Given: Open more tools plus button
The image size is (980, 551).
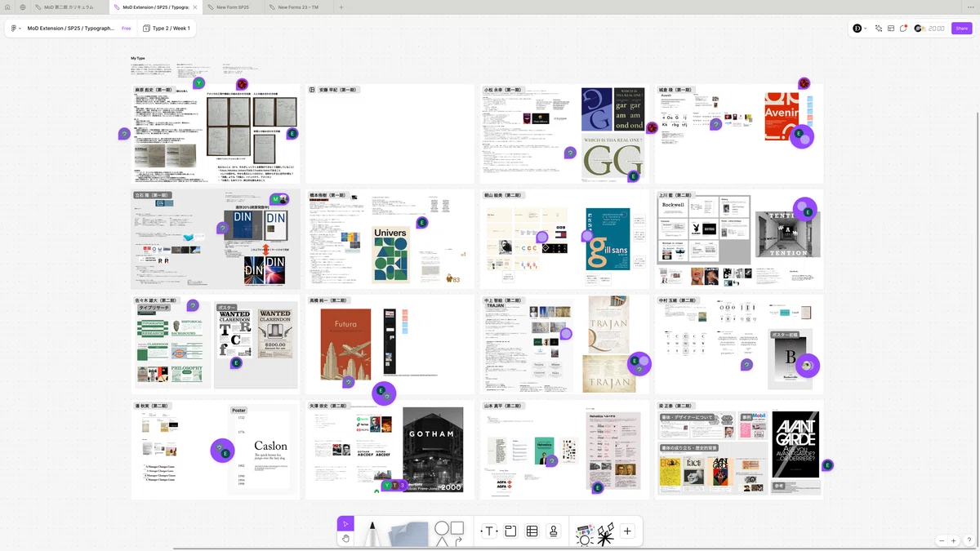Looking at the screenshot, I should (627, 531).
